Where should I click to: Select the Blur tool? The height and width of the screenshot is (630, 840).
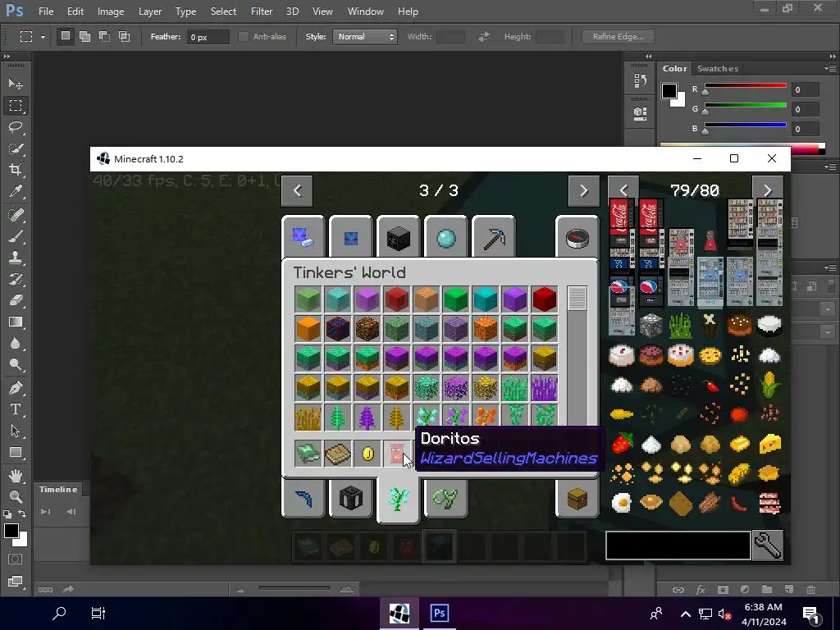click(x=16, y=344)
